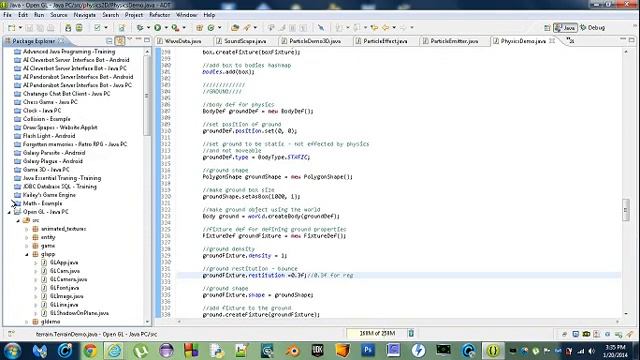Click the Open Perspective icon

[547, 28]
